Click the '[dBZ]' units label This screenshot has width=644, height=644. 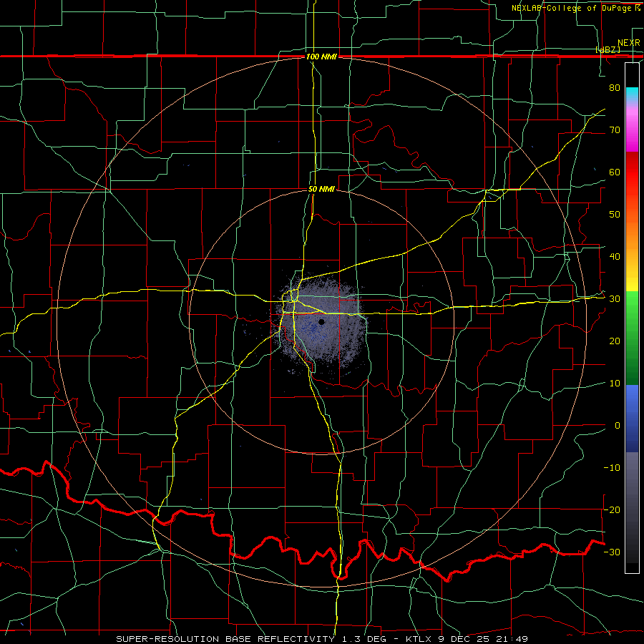tap(608, 50)
